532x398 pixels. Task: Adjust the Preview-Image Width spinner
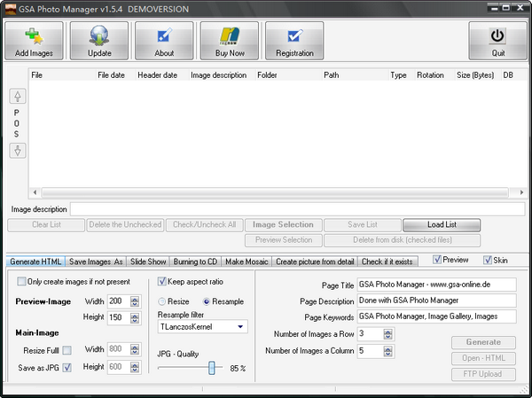coord(135,300)
